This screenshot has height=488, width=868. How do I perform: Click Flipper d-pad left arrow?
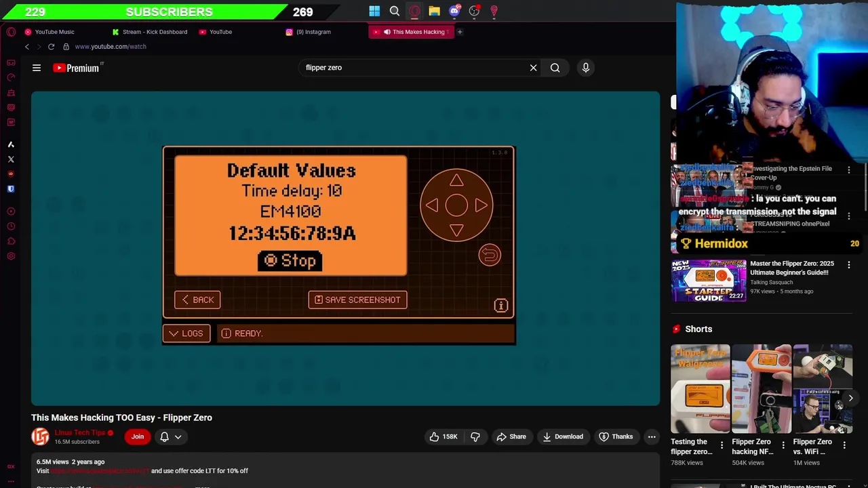pyautogui.click(x=433, y=205)
